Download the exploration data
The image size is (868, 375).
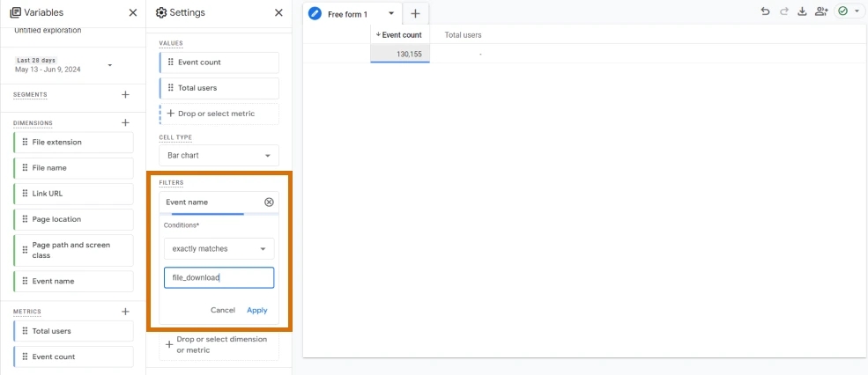point(802,11)
